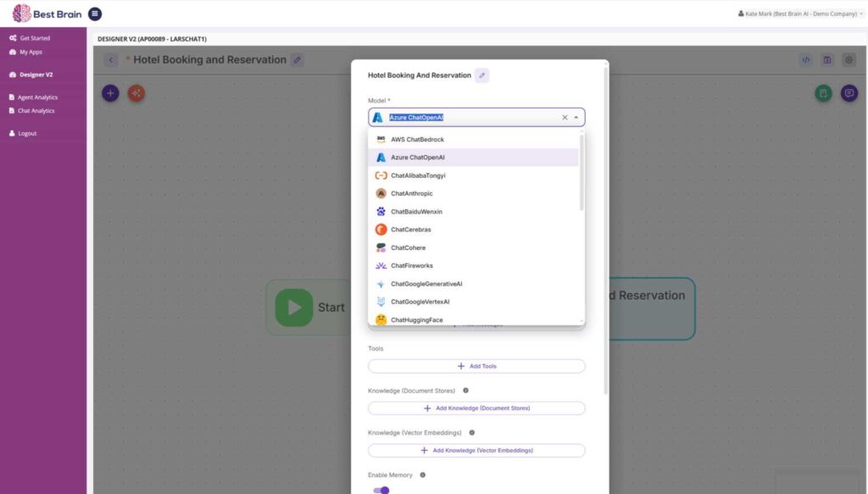This screenshot has width=868, height=494.
Task: Open Get Started in the sidebar
Action: click(30, 38)
